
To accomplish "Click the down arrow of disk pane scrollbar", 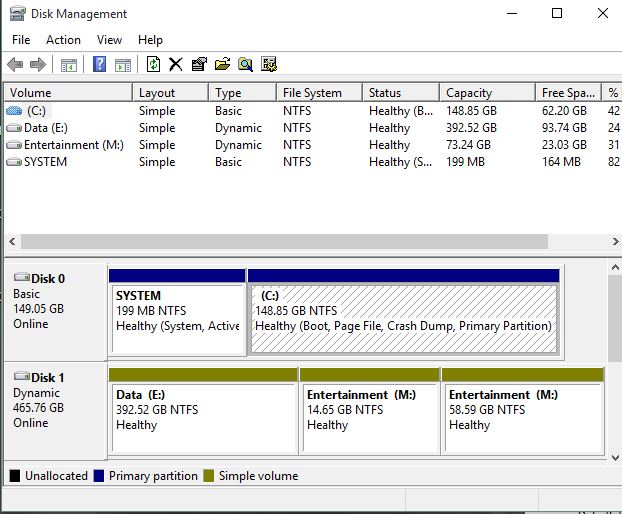I will click(x=615, y=457).
